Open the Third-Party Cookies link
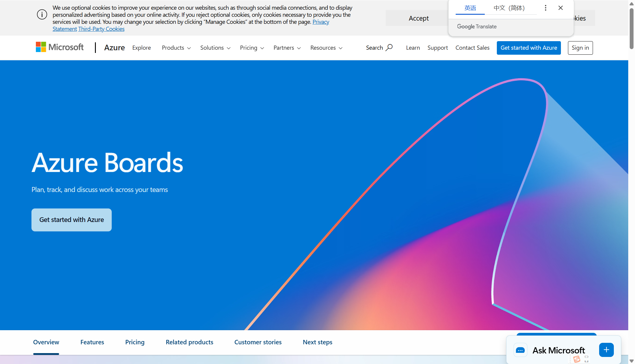 (101, 29)
